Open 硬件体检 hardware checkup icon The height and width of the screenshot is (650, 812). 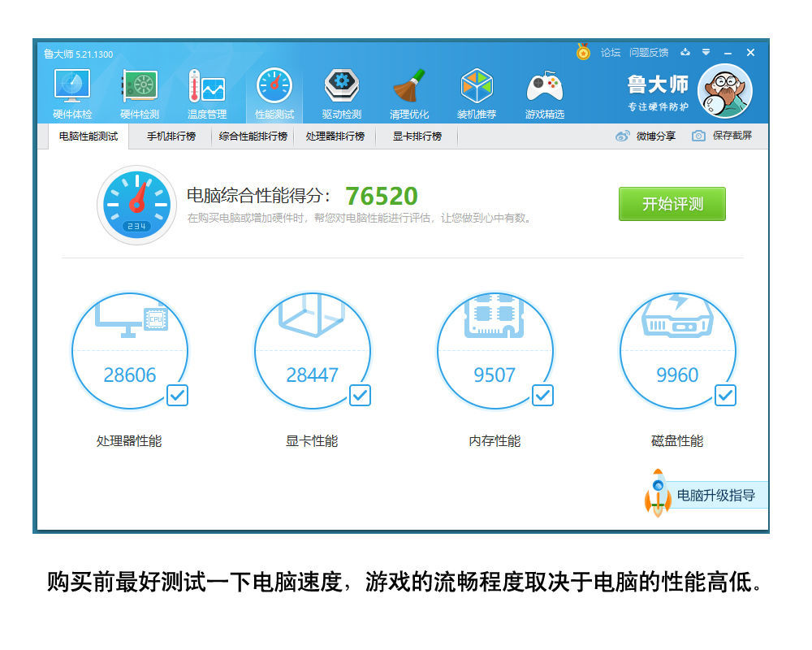tap(72, 93)
